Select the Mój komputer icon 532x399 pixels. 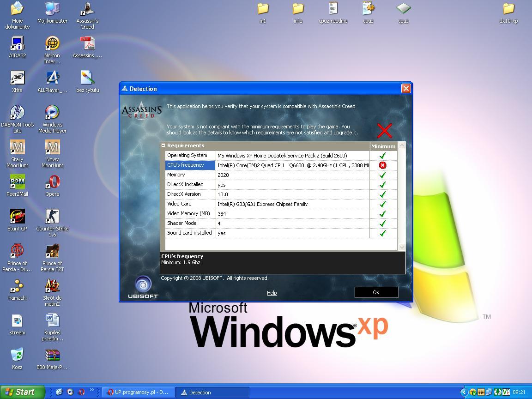point(52,12)
